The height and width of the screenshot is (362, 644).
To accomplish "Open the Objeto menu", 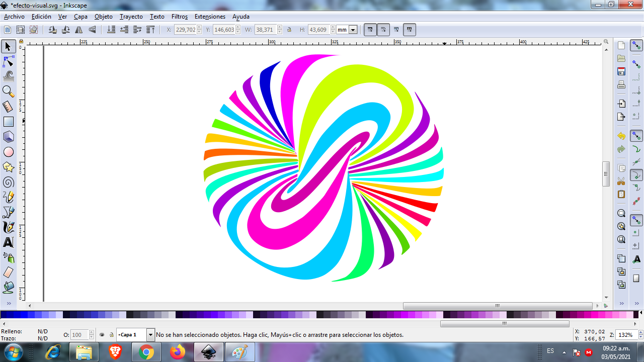I will pyautogui.click(x=104, y=17).
